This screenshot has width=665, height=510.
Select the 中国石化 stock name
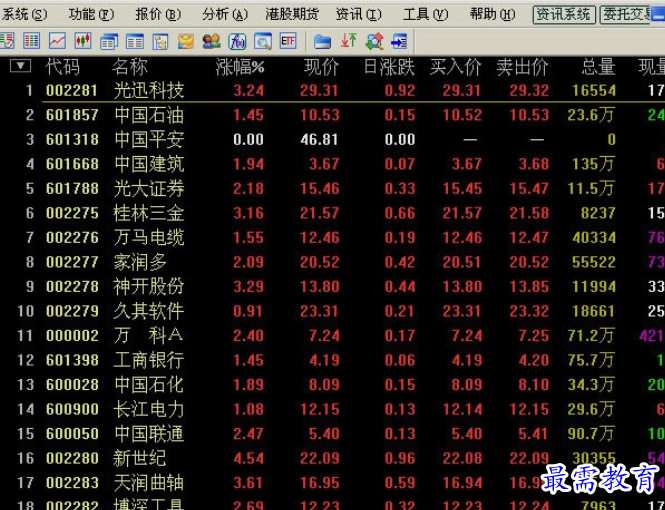tap(149, 385)
